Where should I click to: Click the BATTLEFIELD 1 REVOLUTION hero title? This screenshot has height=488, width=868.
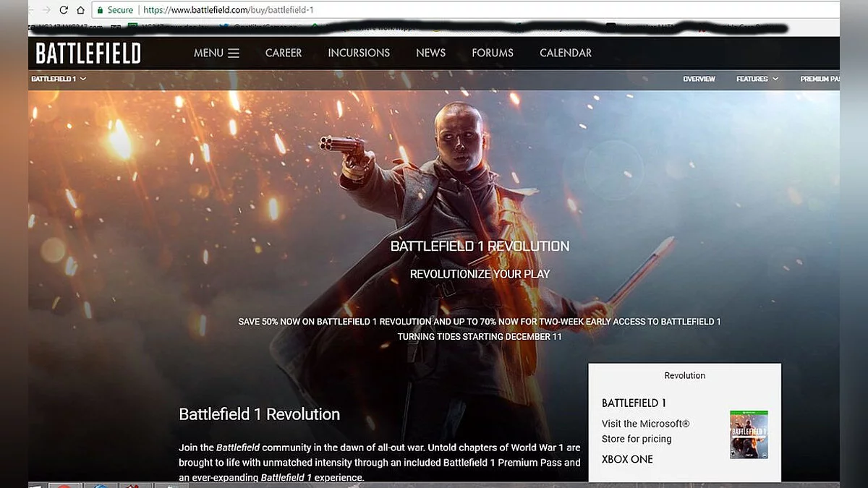(x=480, y=246)
